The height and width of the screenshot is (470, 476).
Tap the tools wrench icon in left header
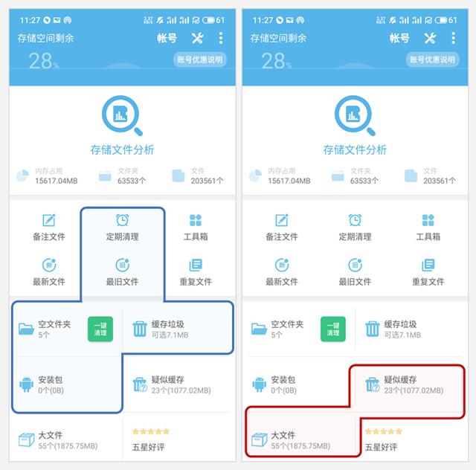pos(197,38)
